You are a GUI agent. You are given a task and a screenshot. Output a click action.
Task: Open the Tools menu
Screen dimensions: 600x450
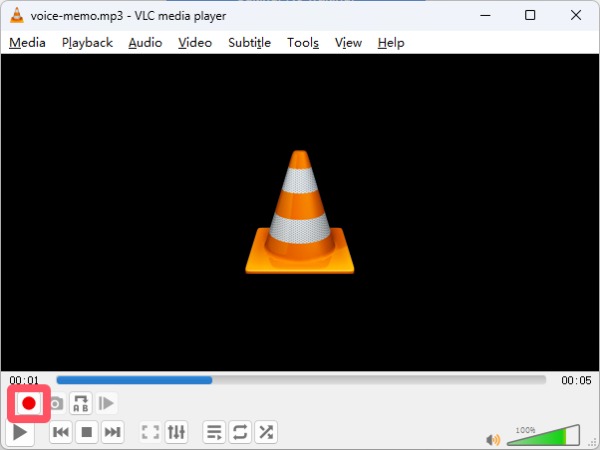(303, 42)
